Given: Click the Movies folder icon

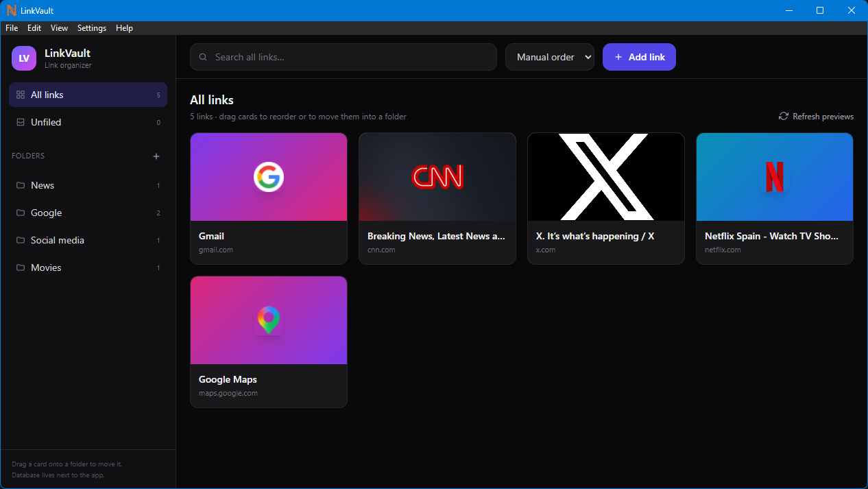Looking at the screenshot, I should point(21,267).
